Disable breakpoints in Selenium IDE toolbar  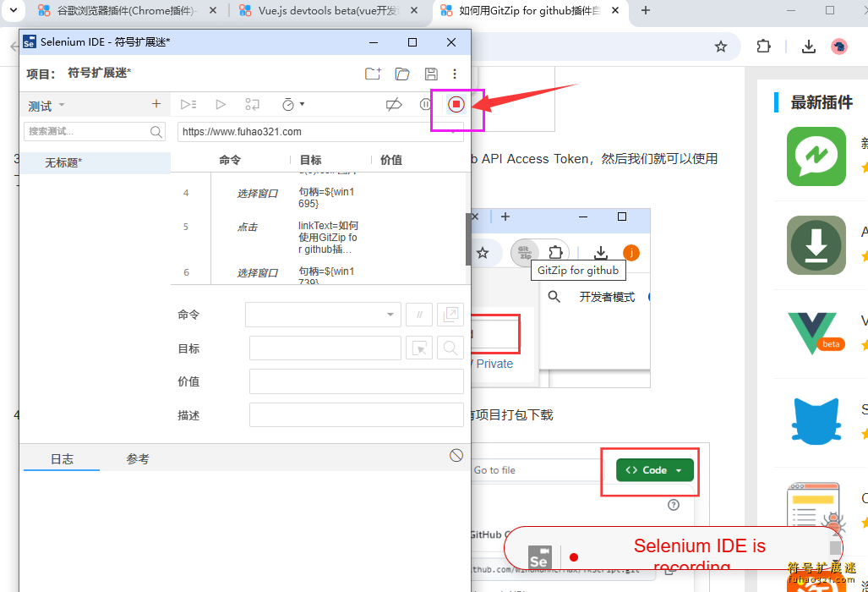click(394, 104)
